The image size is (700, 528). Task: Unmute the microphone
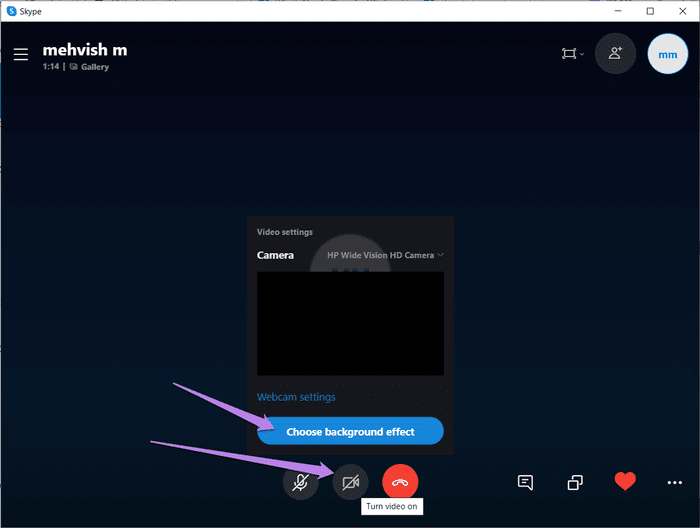tap(300, 482)
